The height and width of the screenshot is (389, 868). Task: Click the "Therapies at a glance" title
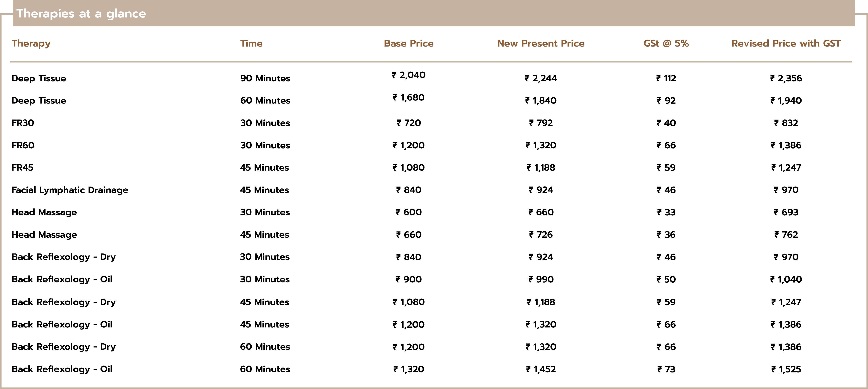coord(81,14)
